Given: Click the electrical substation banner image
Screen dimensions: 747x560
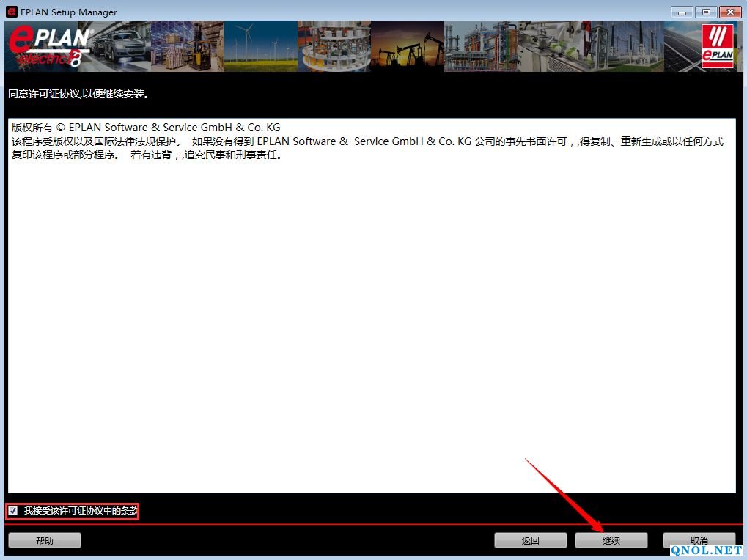Looking at the screenshot, I should click(628, 46).
